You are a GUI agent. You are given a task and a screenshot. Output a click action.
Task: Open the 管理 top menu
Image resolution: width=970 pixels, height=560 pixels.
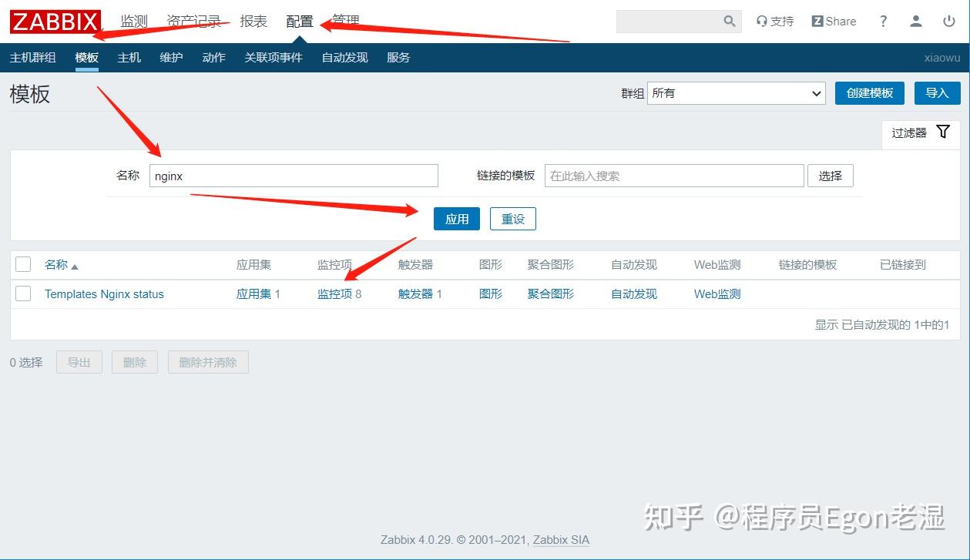[346, 22]
